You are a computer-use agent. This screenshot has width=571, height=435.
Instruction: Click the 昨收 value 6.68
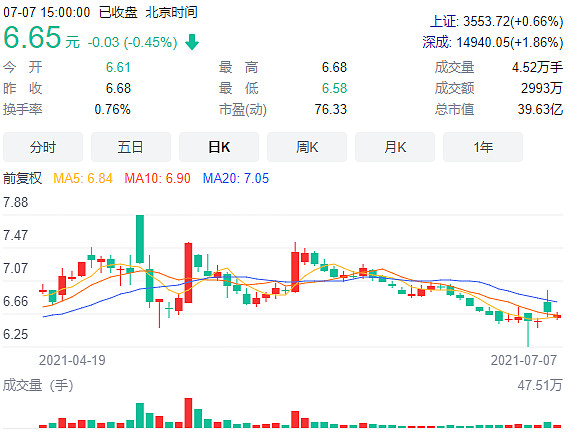tap(118, 88)
